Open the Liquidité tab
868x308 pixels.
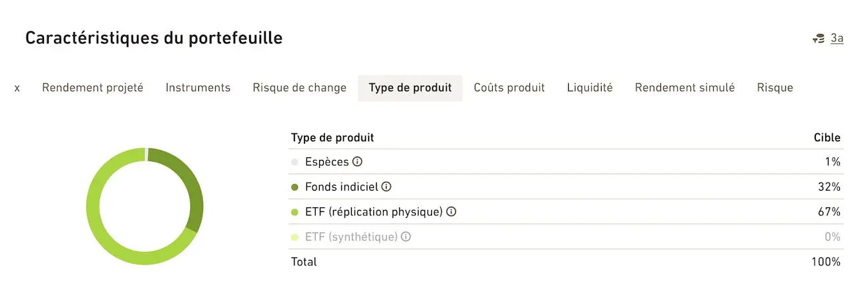coord(590,88)
